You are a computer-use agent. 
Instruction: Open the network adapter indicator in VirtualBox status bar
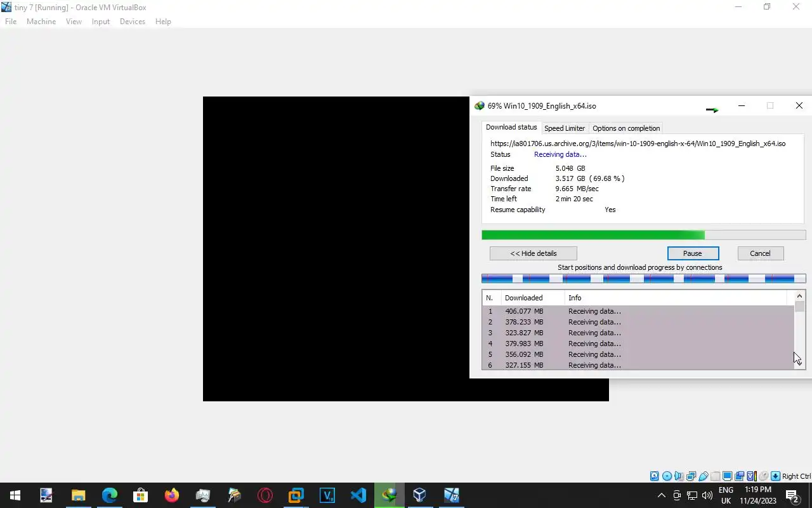coord(691,476)
